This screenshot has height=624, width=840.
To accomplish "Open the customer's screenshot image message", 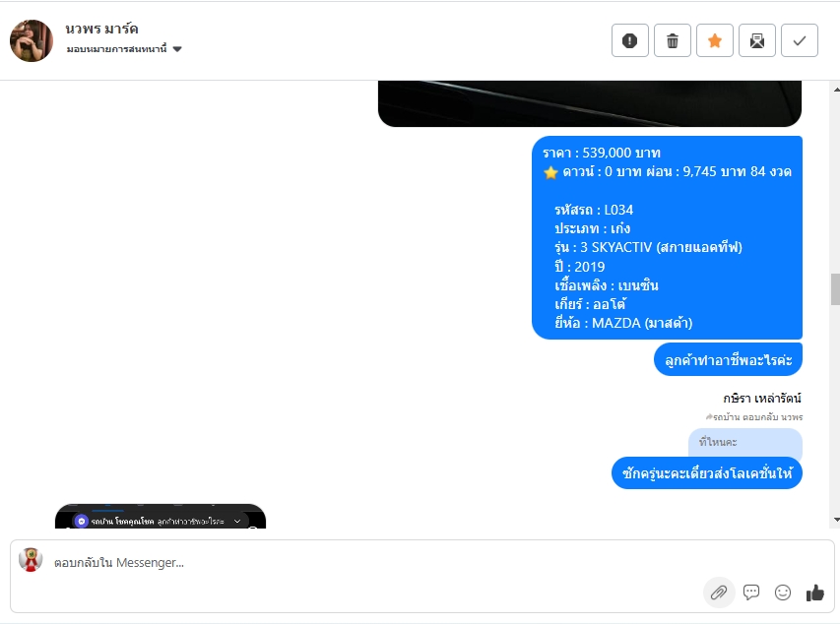I will coord(161,517).
